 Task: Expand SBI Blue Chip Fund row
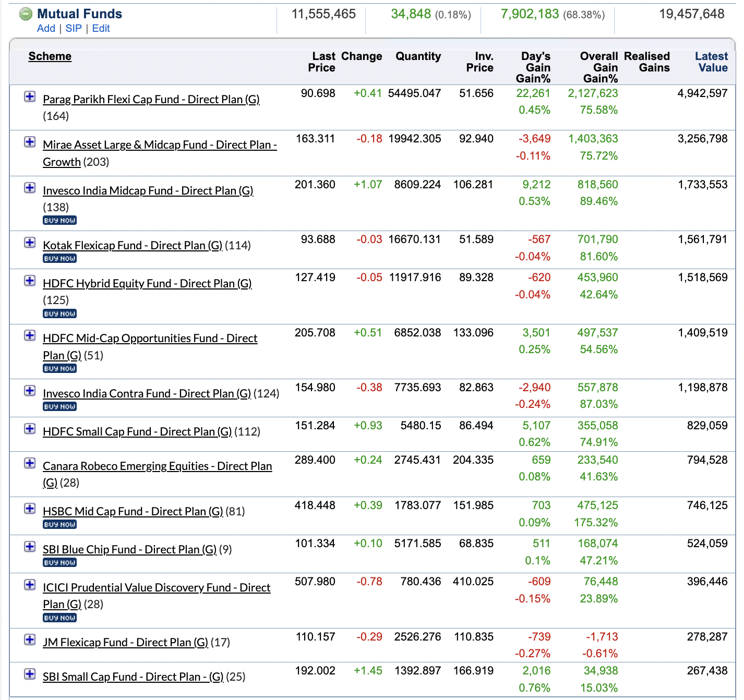tap(30, 547)
